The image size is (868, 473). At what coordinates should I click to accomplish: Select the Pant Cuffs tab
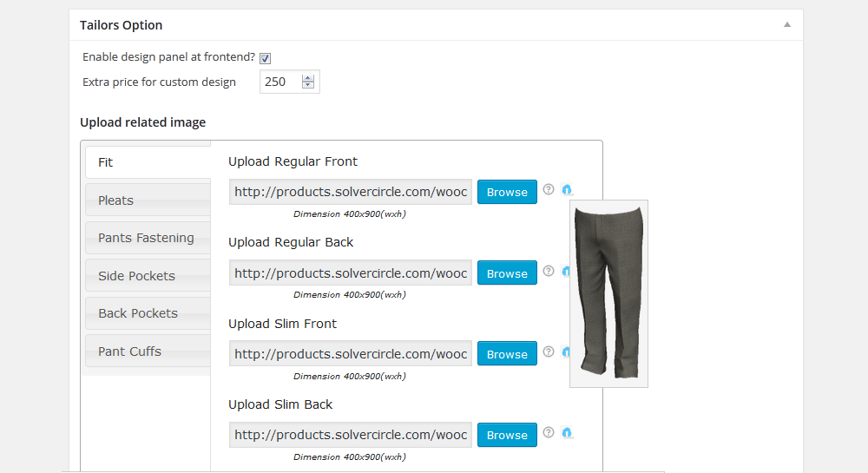pos(148,351)
